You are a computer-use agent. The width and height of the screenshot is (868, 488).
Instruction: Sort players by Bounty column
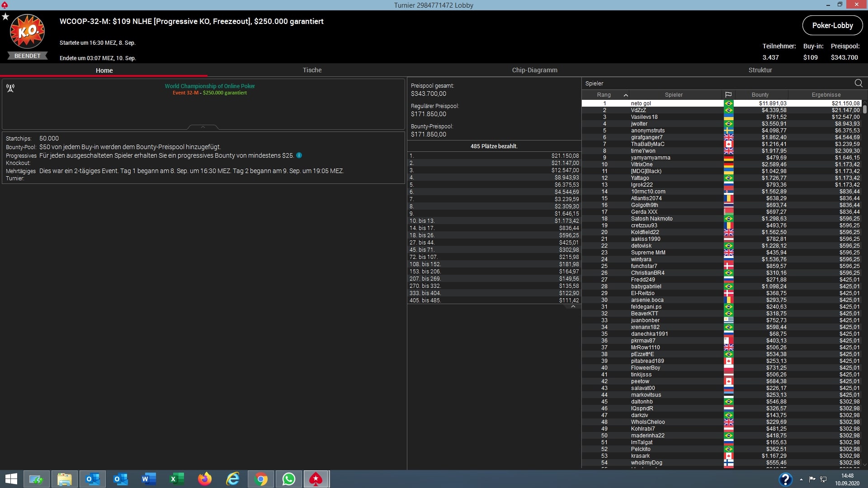tap(760, 95)
